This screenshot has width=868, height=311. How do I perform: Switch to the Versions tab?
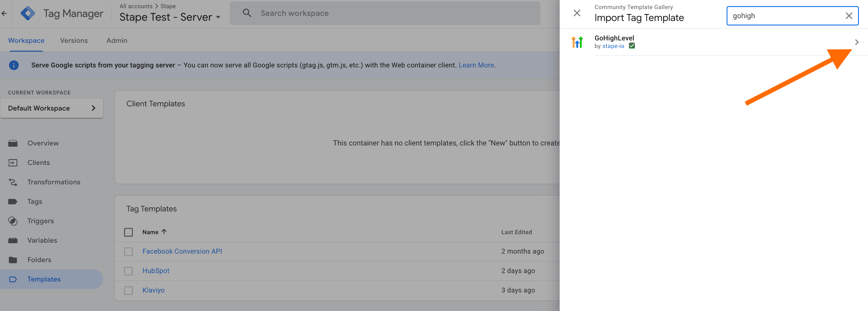pos(74,40)
